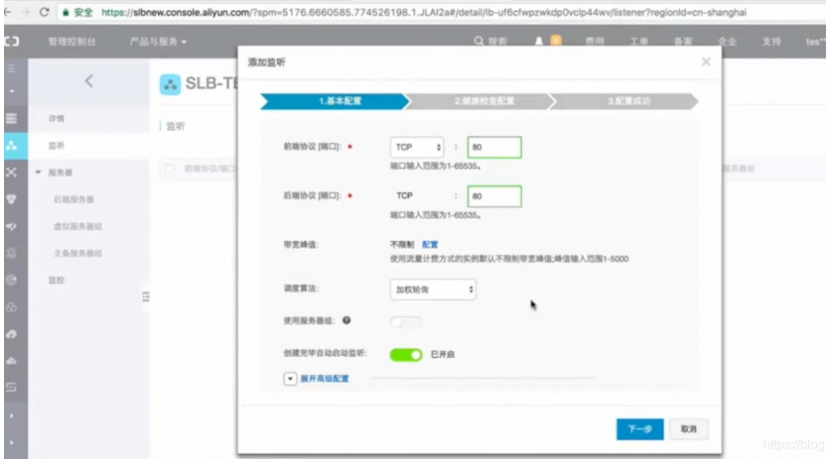Open 企业 menu in header
826x473 pixels.
tap(727, 42)
